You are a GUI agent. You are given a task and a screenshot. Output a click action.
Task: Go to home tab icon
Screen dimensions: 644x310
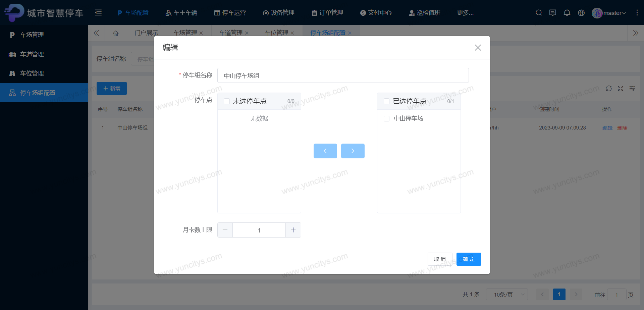[116, 33]
